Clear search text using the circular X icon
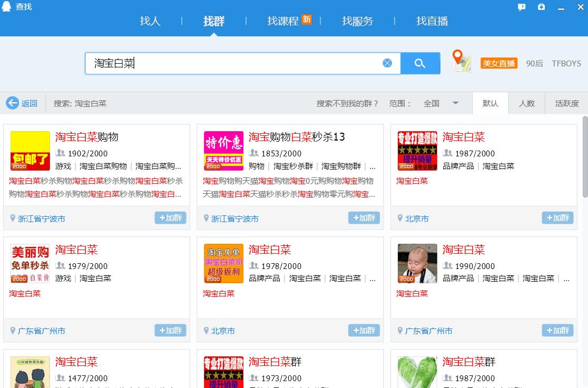This screenshot has height=388, width=588. coord(387,63)
